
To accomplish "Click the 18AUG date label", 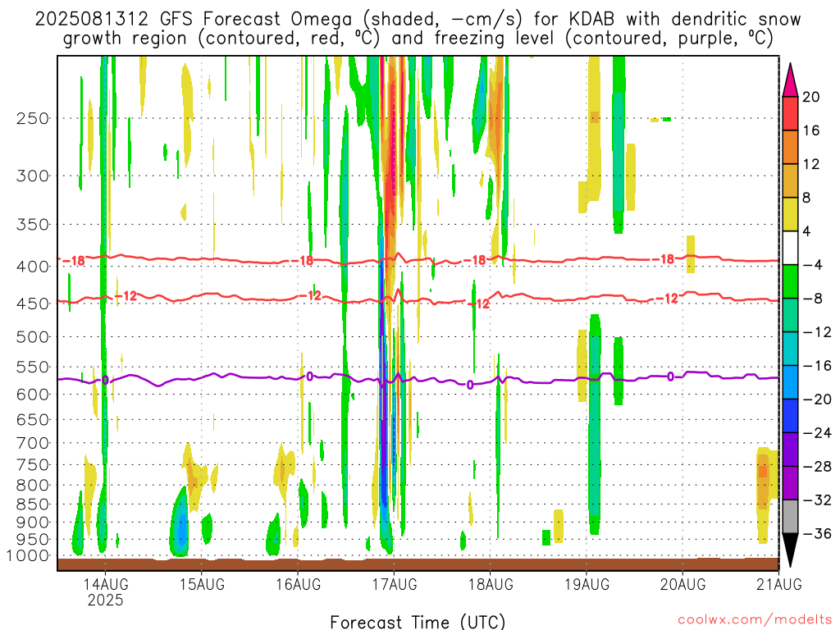I will point(491,584).
